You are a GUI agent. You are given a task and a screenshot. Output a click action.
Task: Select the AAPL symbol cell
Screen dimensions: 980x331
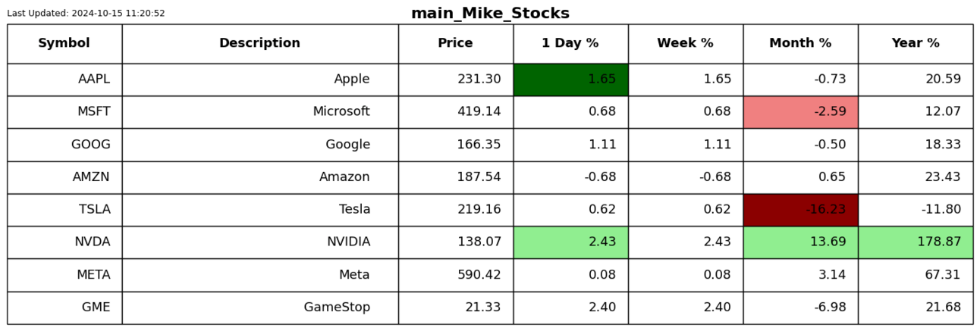[64, 80]
